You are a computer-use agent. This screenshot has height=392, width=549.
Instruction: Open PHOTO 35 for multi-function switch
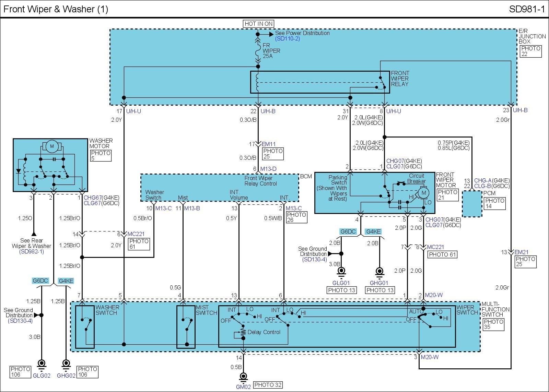[493, 324]
